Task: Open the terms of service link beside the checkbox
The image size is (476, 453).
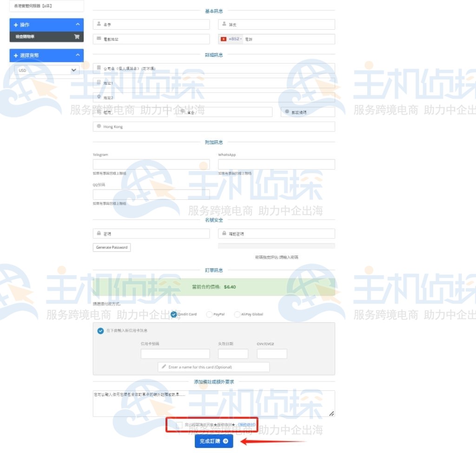Action: pyautogui.click(x=246, y=425)
